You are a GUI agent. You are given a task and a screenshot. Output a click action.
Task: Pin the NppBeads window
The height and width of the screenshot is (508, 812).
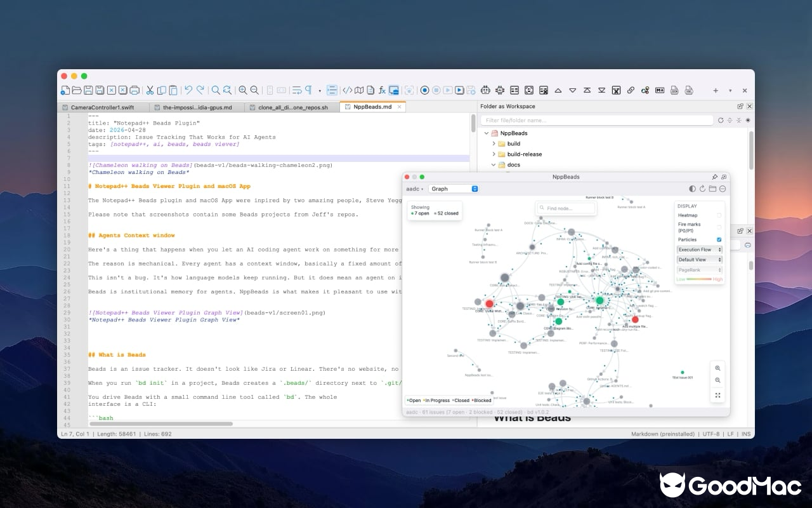715,177
